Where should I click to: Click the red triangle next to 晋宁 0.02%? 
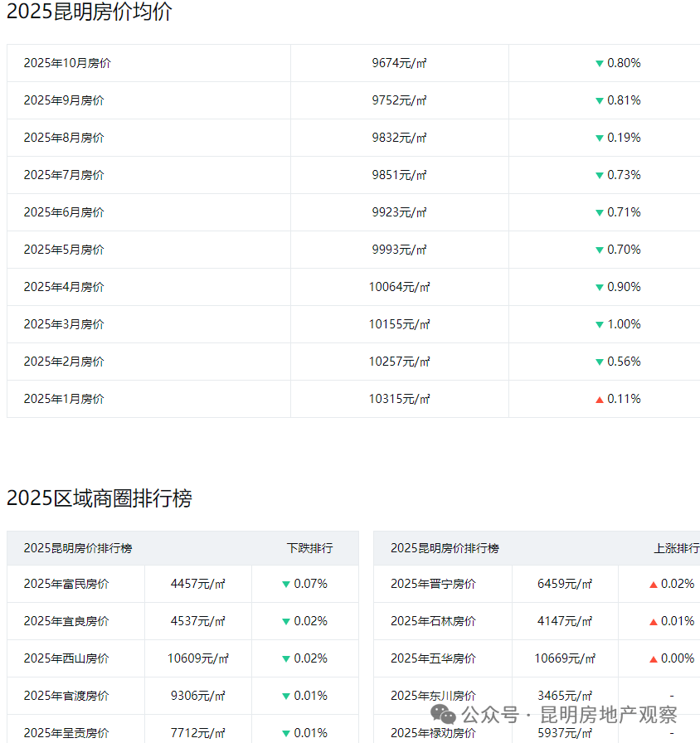pos(654,584)
